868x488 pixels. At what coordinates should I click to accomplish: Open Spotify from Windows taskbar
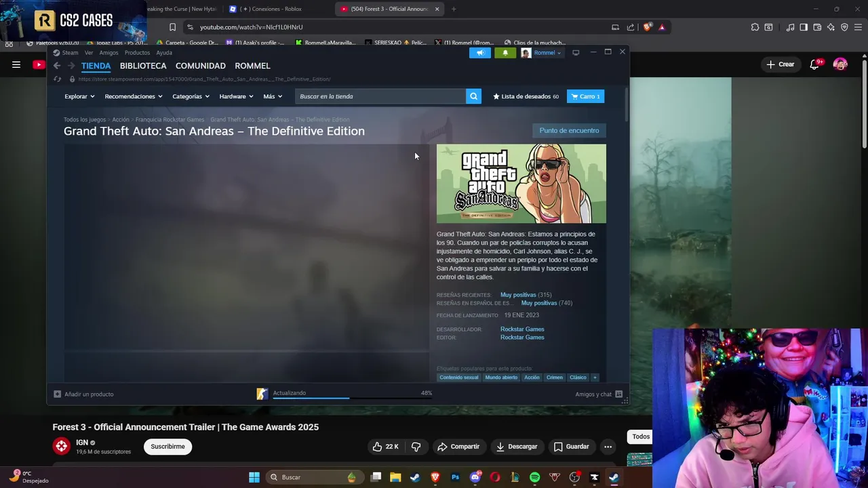pos(534,477)
